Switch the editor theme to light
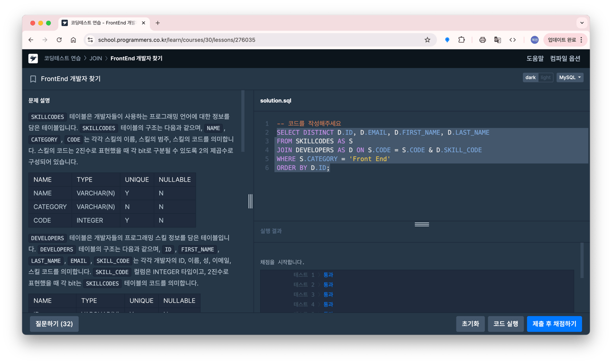The image size is (612, 364). (x=546, y=77)
